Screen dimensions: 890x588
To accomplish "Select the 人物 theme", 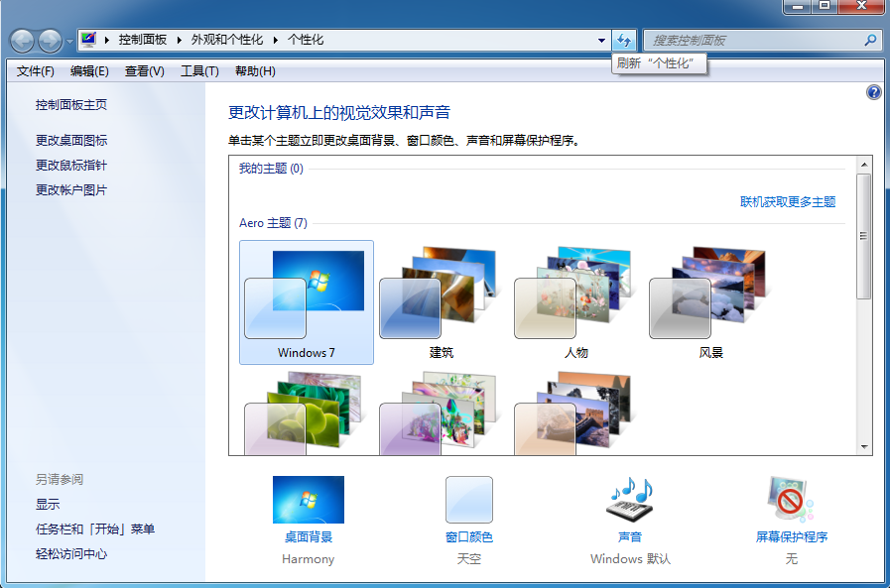I will point(575,301).
